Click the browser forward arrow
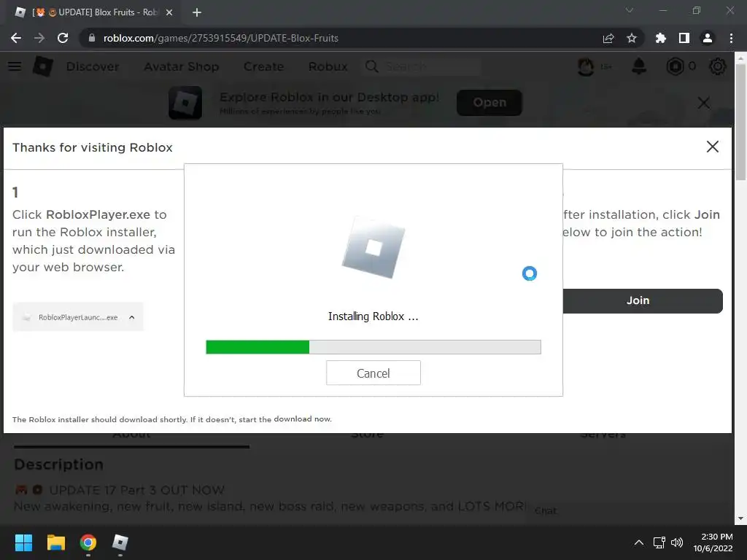The image size is (747, 560). (x=39, y=38)
